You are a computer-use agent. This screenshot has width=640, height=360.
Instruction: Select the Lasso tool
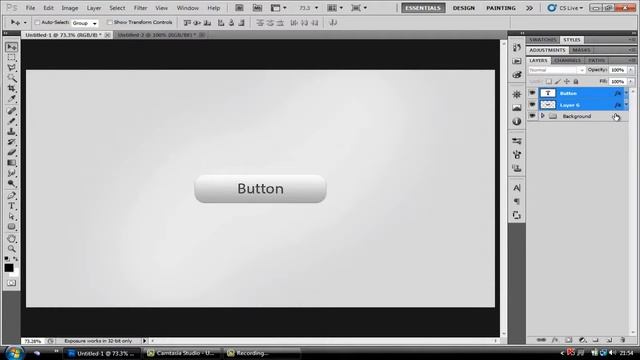coord(11,68)
